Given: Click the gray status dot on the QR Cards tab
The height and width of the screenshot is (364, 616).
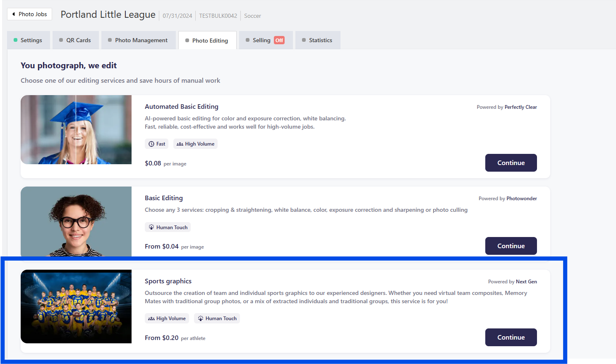Looking at the screenshot, I should 61,40.
